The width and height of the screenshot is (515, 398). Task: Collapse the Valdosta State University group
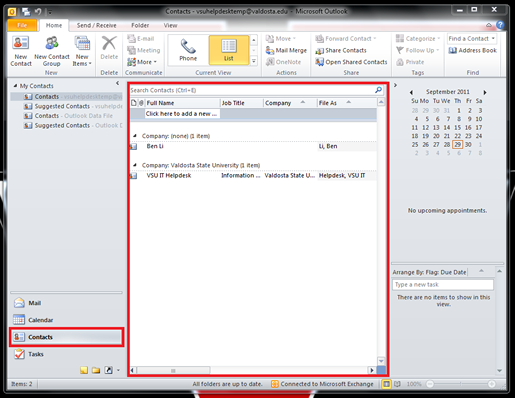135,165
